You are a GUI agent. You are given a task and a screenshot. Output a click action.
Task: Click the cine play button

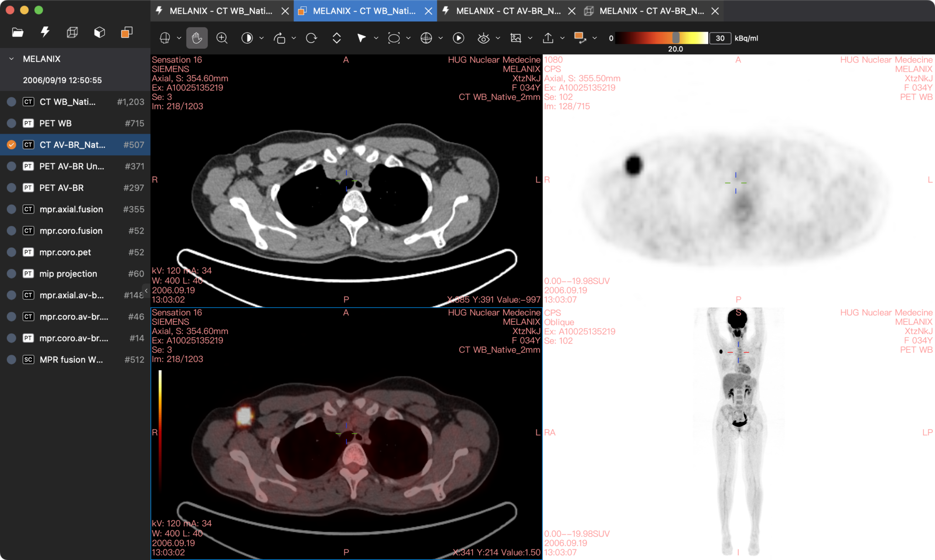coord(458,38)
